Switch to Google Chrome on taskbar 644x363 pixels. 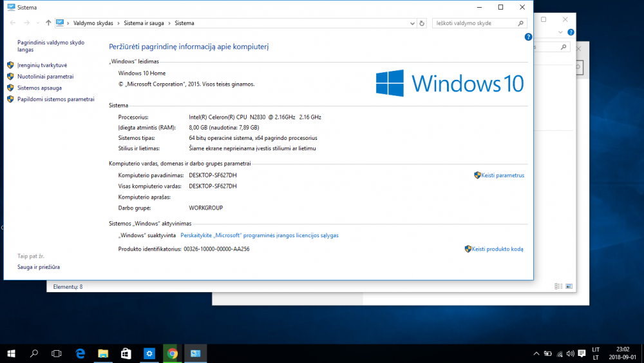pyautogui.click(x=173, y=353)
